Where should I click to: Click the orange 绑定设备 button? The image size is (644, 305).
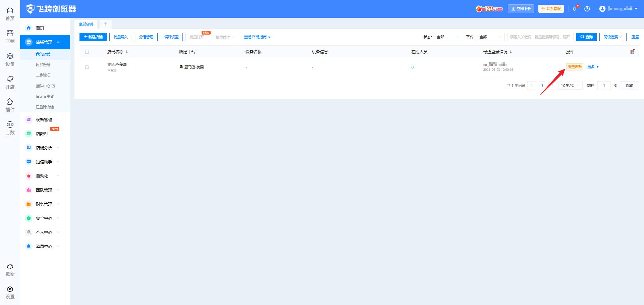tap(575, 67)
